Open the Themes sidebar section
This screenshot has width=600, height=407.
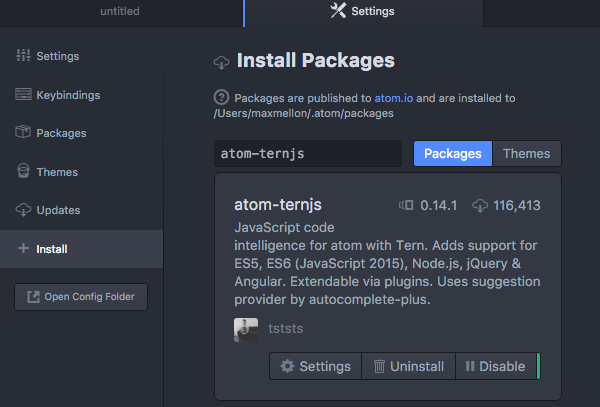tap(82, 172)
